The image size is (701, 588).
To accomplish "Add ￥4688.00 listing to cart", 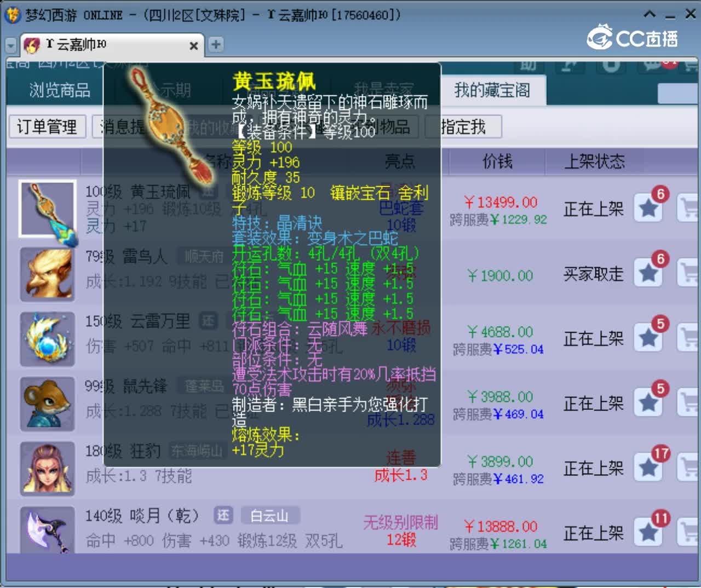I will click(x=688, y=338).
